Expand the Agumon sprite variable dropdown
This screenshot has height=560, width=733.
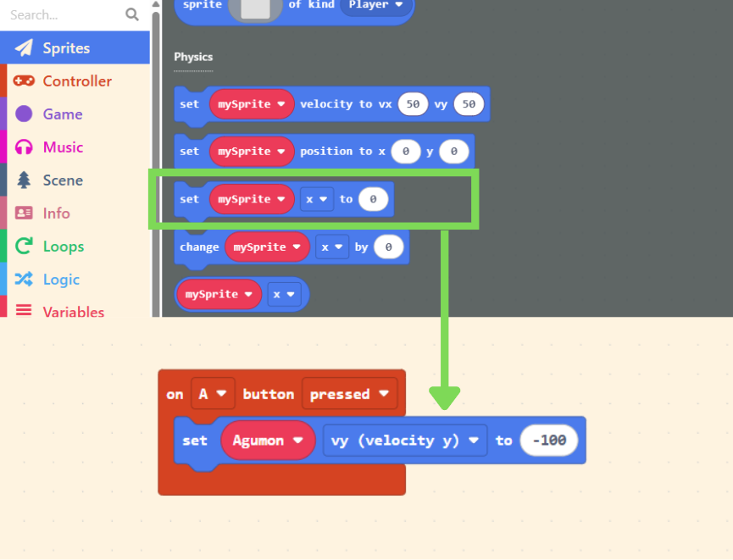point(268,441)
